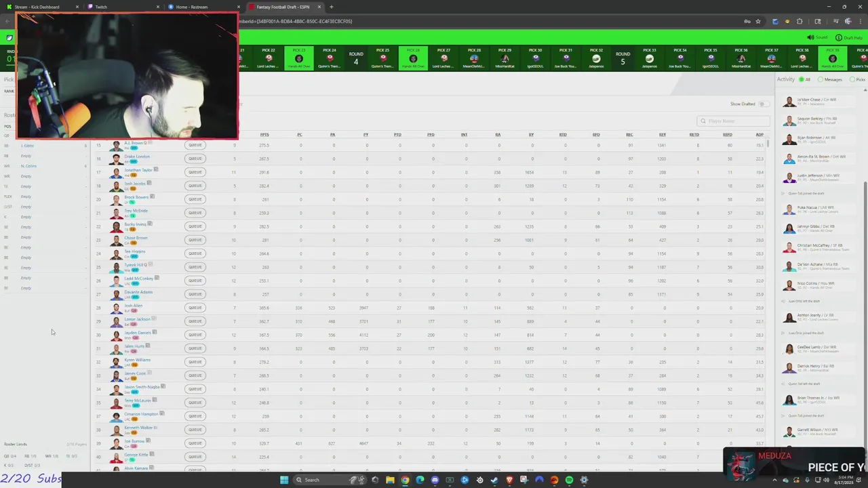This screenshot has height=488, width=868.
Task: Open news icon beside Jaxon Smith-Njigba
Action: [163, 386]
